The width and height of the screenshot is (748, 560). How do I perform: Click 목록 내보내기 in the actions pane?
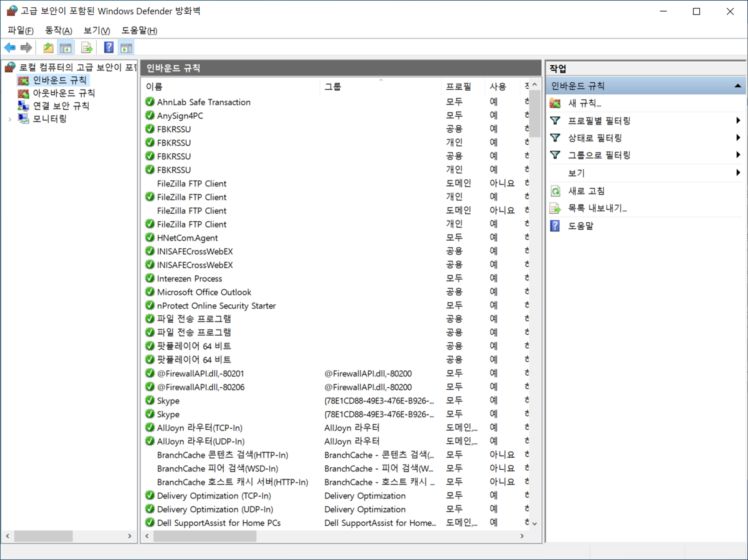tap(597, 208)
